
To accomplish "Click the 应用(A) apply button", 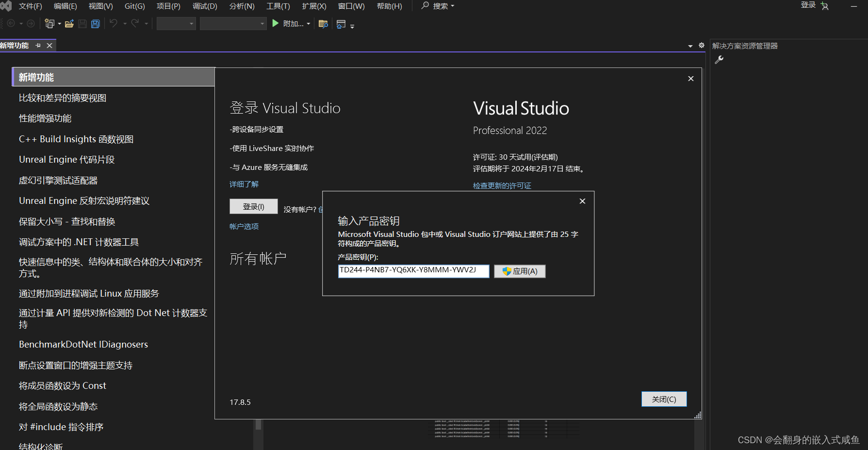I will [520, 271].
